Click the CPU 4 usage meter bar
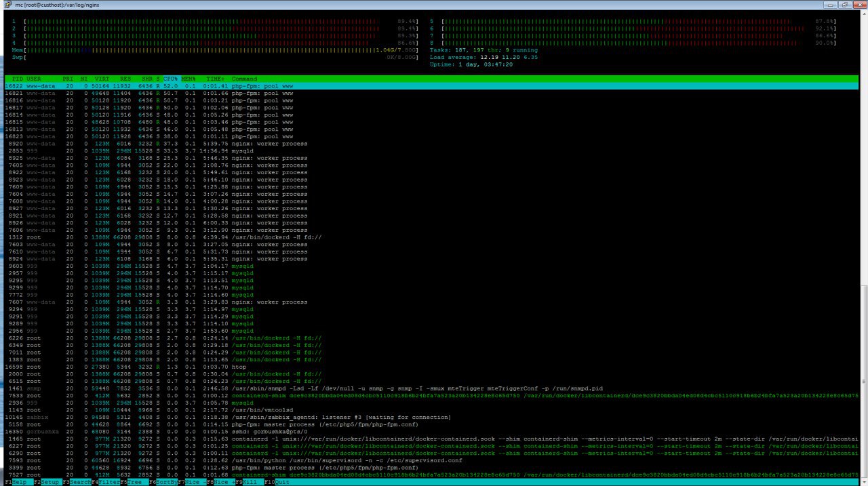This screenshot has width=868, height=486. (x=215, y=43)
